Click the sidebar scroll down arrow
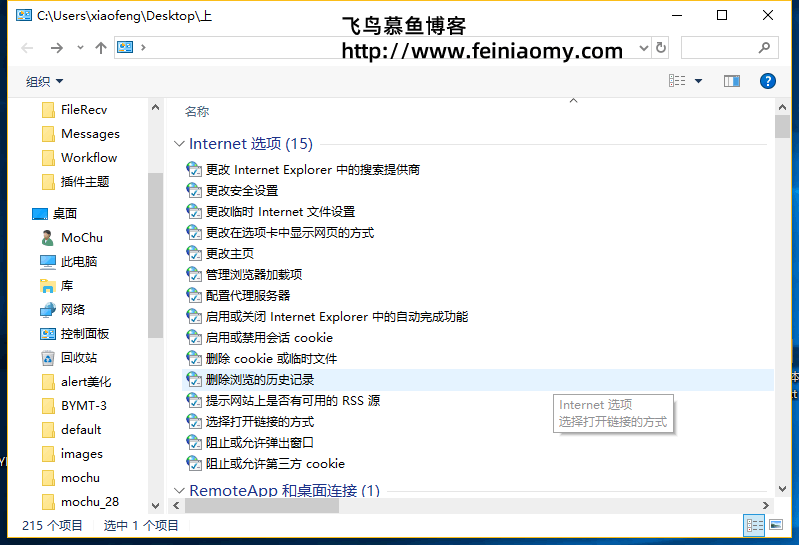This screenshot has width=799, height=545. click(155, 506)
